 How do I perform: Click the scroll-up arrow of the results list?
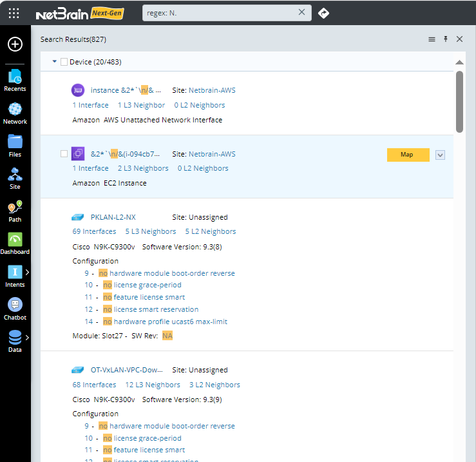[x=459, y=63]
